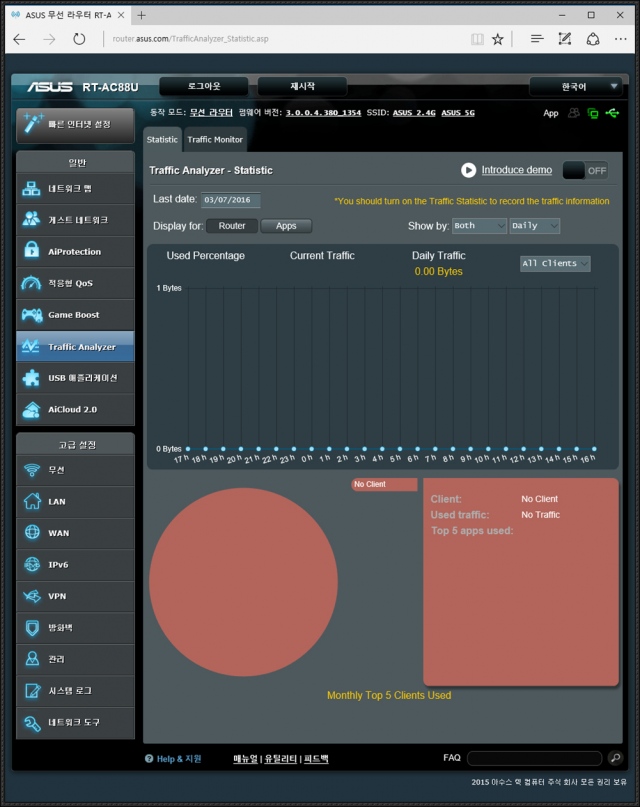Click the FAQ search magnifier icon
The width and height of the screenshot is (640, 807).
point(615,758)
